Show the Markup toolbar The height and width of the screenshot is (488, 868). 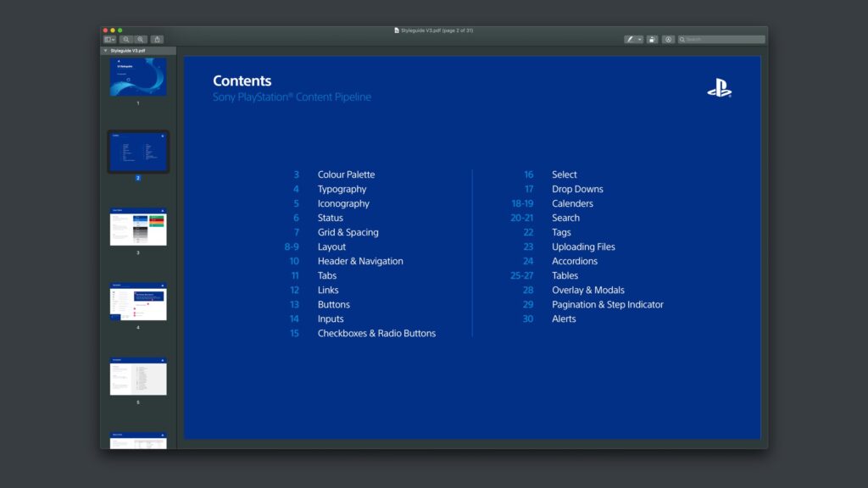669,39
